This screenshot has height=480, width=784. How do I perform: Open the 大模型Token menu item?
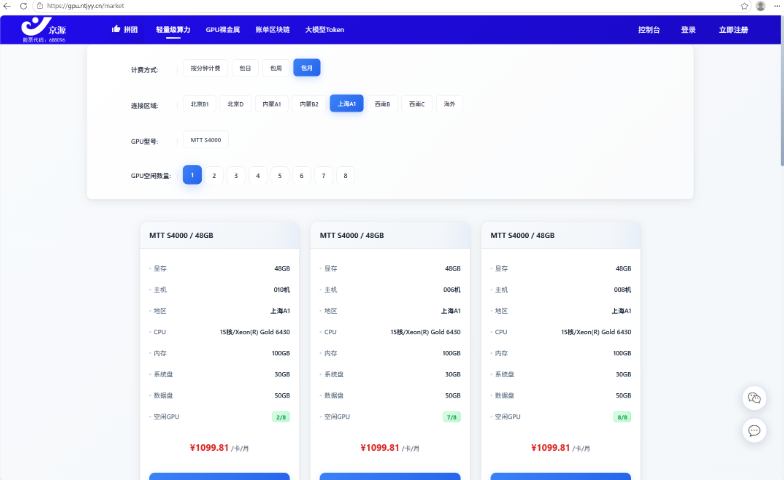(324, 30)
